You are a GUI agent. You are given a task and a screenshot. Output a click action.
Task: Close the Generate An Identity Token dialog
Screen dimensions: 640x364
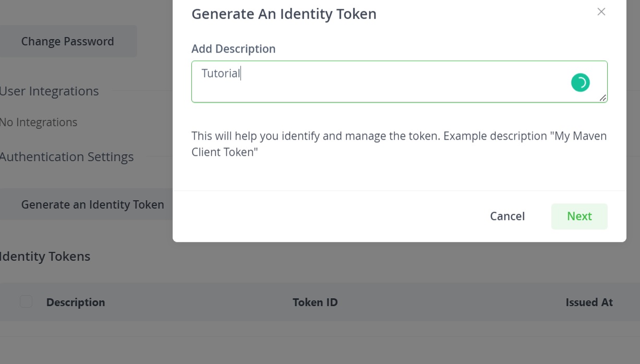click(601, 12)
